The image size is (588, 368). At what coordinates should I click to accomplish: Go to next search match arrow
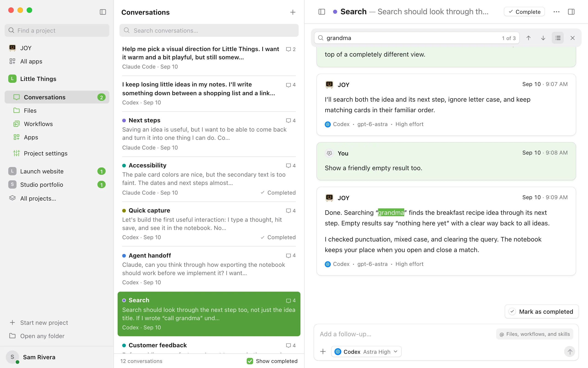click(x=543, y=38)
